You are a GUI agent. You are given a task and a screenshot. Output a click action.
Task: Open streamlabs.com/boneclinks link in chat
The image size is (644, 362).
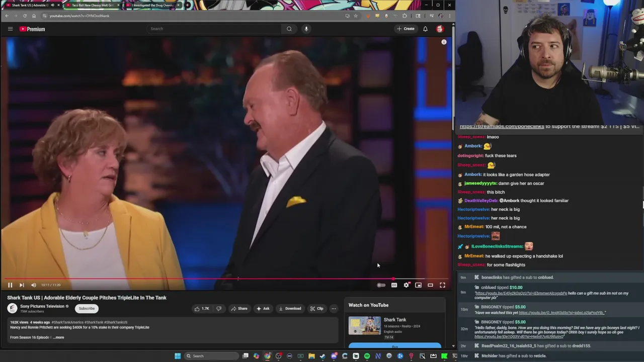coord(502,127)
